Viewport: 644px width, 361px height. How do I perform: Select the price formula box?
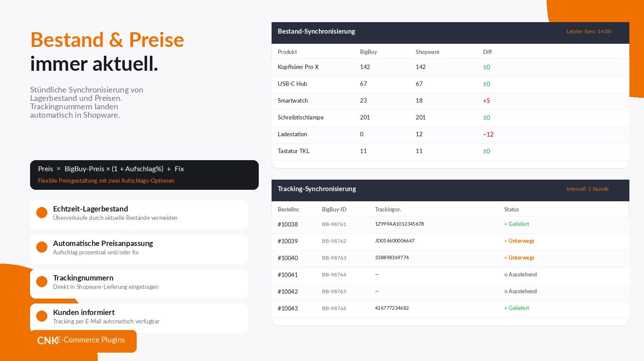pos(144,175)
